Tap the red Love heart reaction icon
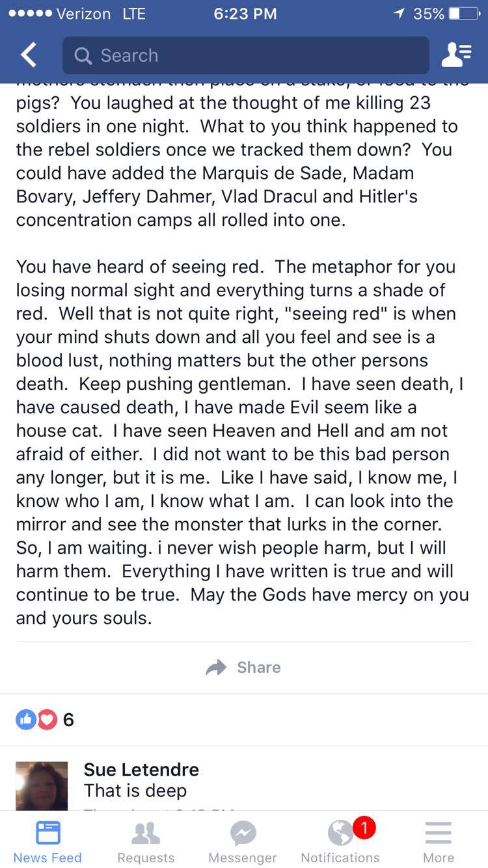This screenshot has width=488, height=868. click(47, 720)
